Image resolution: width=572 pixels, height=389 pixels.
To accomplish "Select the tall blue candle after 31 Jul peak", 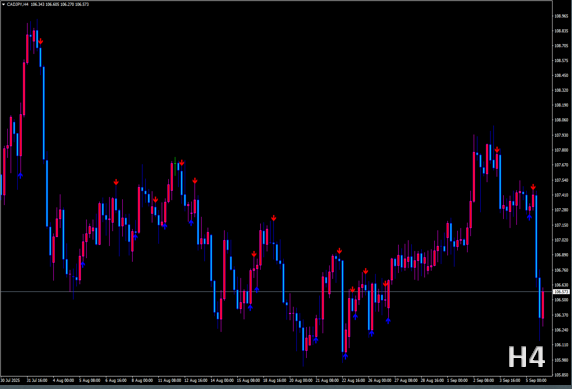I will pyautogui.click(x=44, y=113).
